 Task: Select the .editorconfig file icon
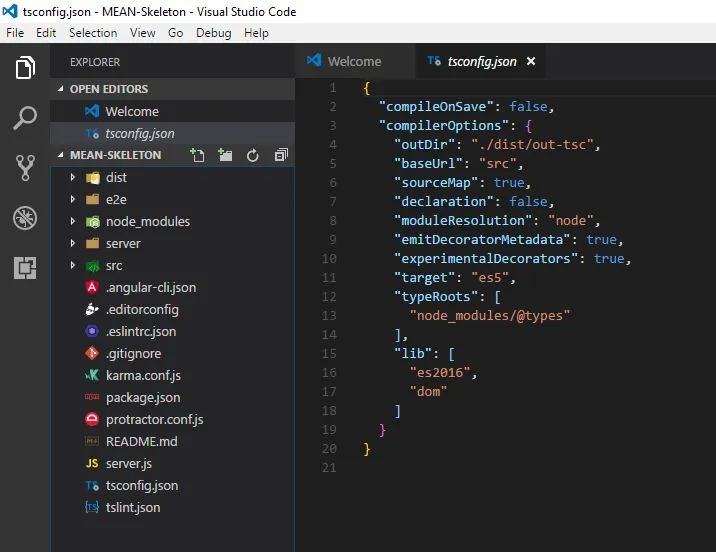pyautogui.click(x=92, y=309)
